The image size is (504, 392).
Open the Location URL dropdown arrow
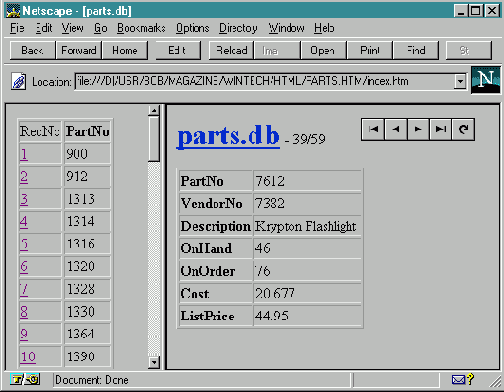pyautogui.click(x=460, y=81)
